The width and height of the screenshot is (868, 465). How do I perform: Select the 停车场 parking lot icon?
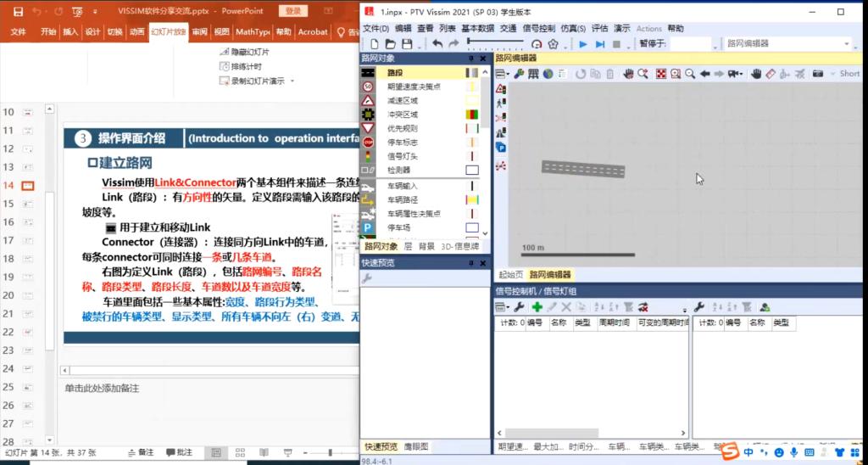click(x=368, y=227)
